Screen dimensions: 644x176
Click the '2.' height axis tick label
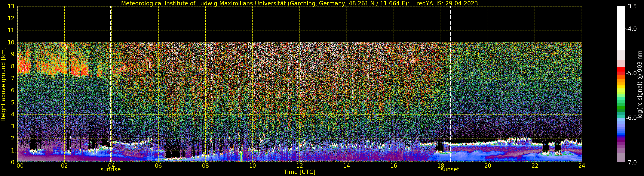pyautogui.click(x=13, y=138)
